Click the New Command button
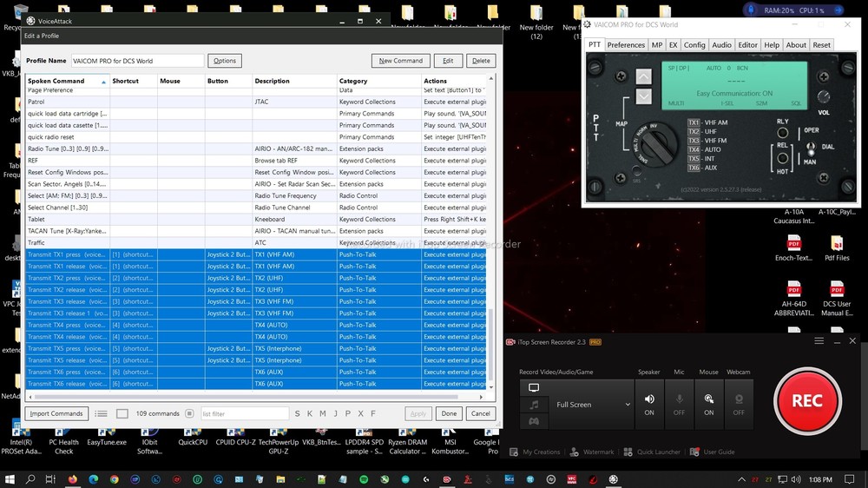 pyautogui.click(x=400, y=61)
